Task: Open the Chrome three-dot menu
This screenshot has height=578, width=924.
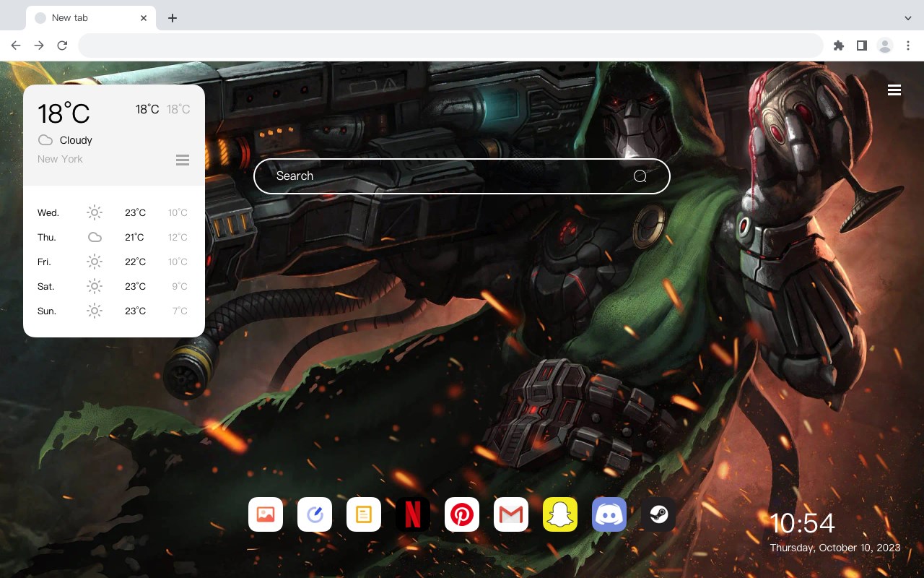Action: pos(908,46)
